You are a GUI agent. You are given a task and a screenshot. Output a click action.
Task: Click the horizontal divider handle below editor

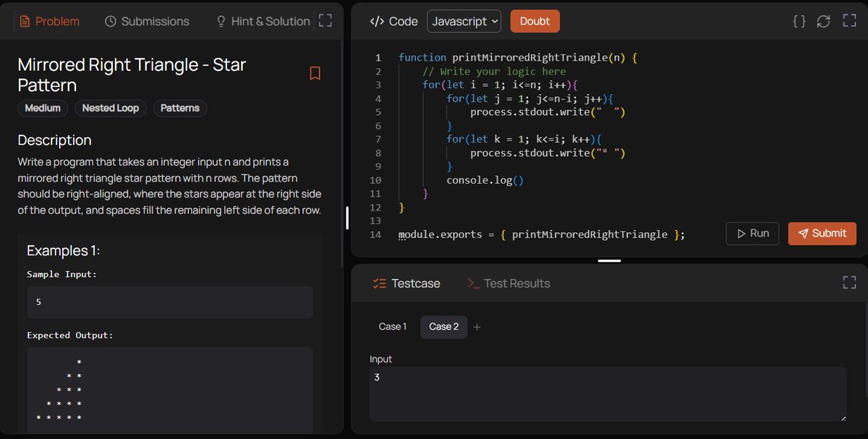pos(609,260)
